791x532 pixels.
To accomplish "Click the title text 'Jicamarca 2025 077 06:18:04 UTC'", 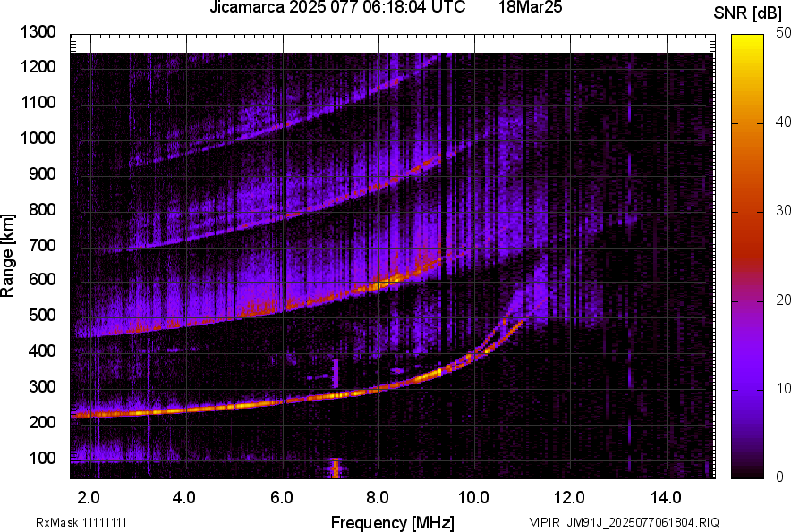I will tap(337, 7).
